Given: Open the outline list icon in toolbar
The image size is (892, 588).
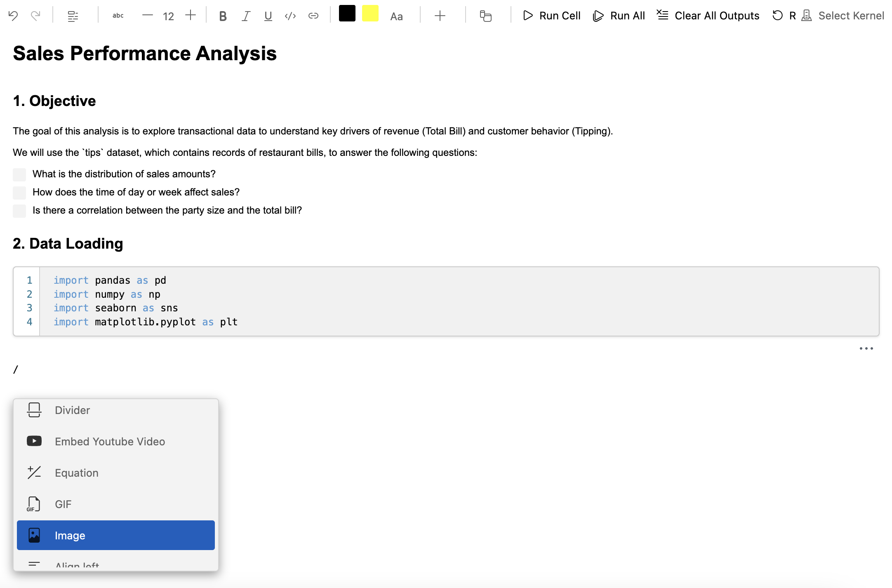Looking at the screenshot, I should (x=73, y=16).
